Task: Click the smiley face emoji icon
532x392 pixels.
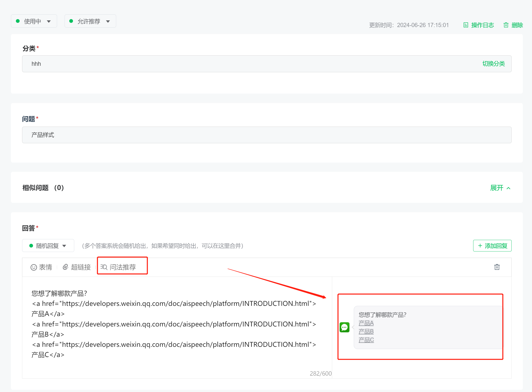Action: tap(34, 267)
